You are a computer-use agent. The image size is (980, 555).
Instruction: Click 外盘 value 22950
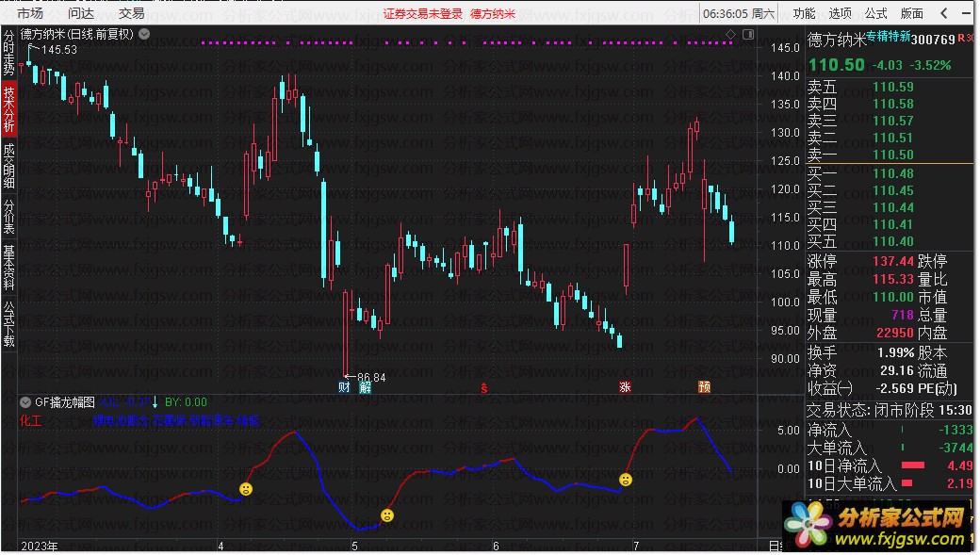pyautogui.click(x=895, y=334)
